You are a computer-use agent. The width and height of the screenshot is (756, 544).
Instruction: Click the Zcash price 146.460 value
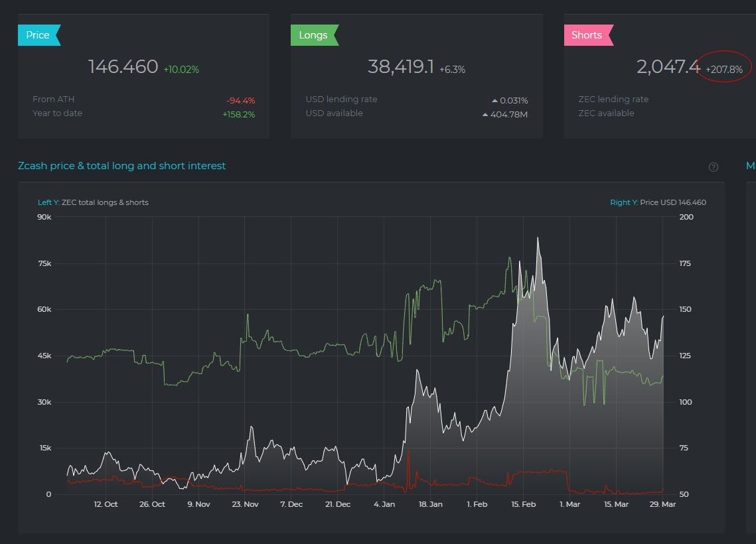[123, 66]
